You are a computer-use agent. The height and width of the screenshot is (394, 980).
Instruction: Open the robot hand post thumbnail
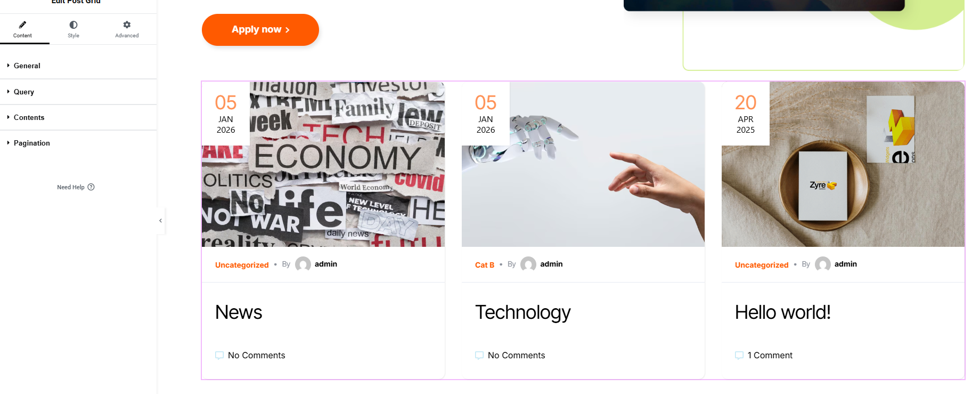(x=583, y=164)
